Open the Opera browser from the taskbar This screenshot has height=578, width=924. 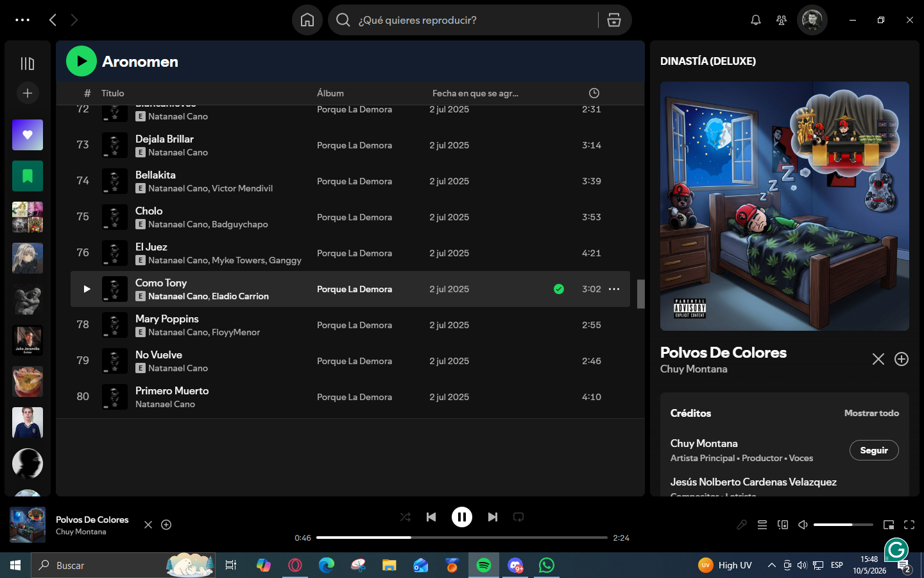[x=295, y=565]
